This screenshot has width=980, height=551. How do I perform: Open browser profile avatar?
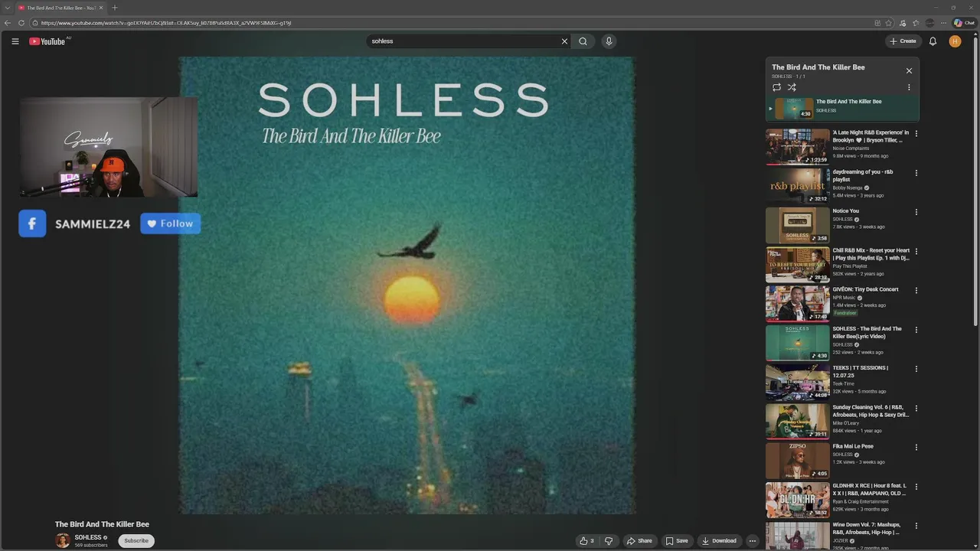[x=930, y=23]
